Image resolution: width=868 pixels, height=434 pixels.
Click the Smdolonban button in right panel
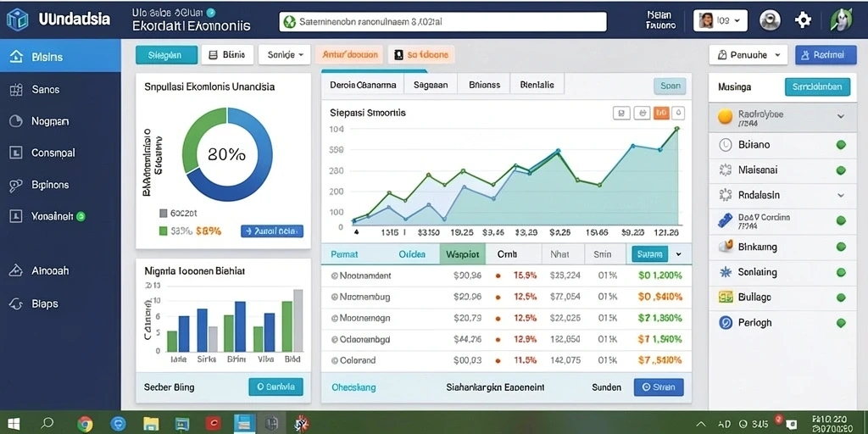[x=818, y=87]
